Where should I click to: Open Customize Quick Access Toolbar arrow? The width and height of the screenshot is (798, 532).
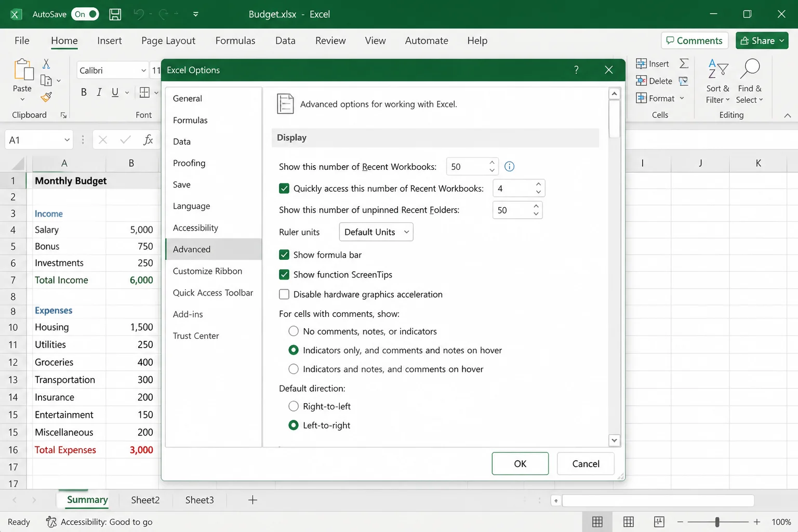pyautogui.click(x=195, y=14)
